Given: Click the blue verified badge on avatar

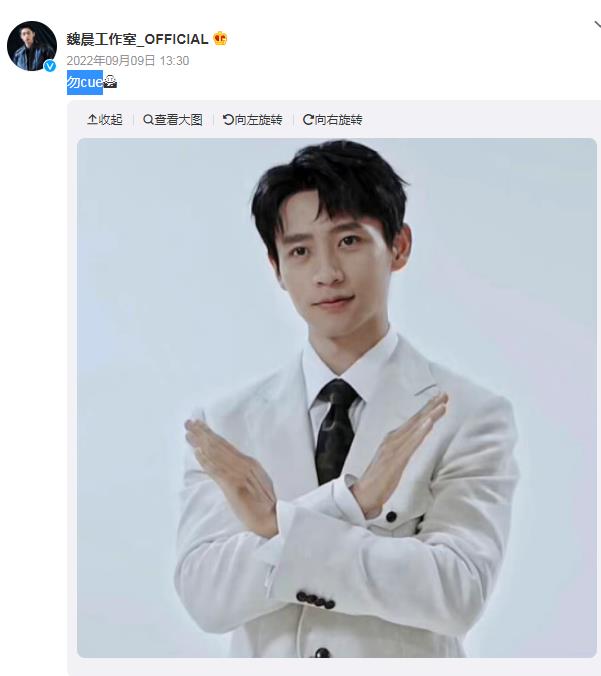Looking at the screenshot, I should pos(50,66).
